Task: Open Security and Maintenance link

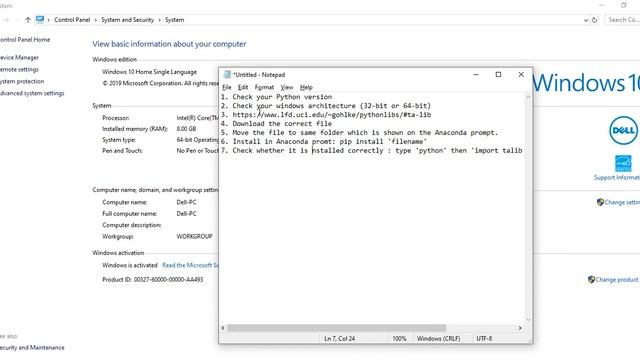Action: 32,348
